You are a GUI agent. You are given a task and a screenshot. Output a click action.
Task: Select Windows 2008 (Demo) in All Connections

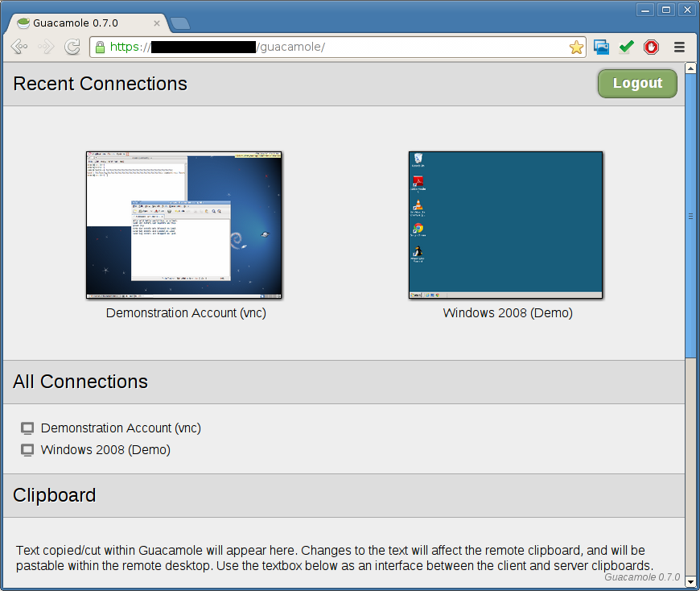click(105, 450)
